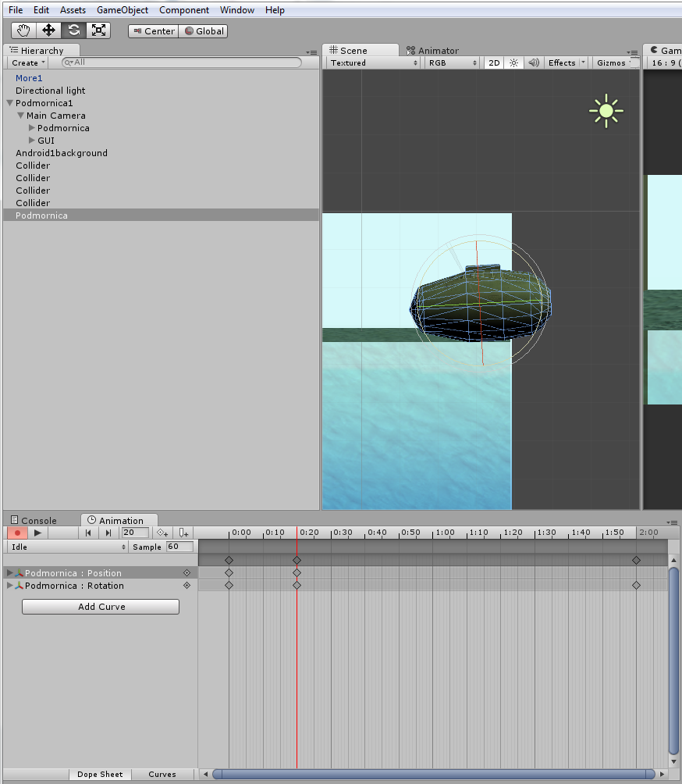
Task: Click the Add Event icon
Action: point(183,533)
